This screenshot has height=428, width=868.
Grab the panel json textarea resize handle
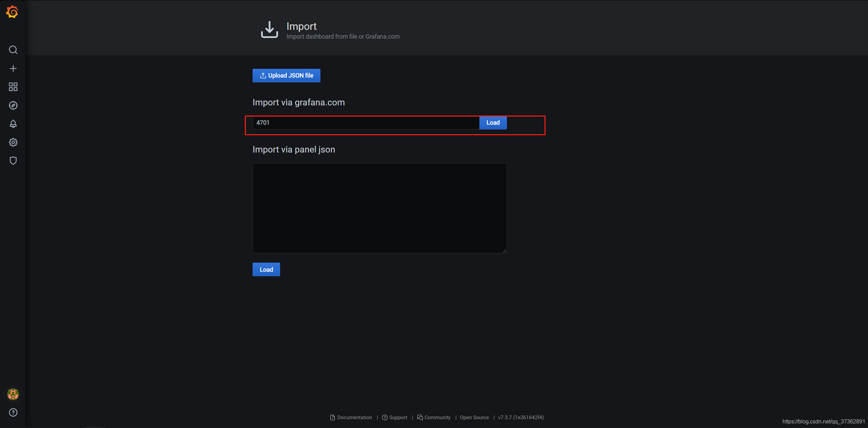click(x=504, y=251)
